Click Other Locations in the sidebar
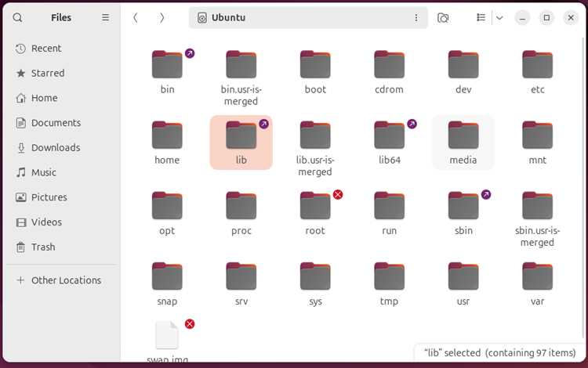Image resolution: width=588 pixels, height=368 pixels. (x=62, y=280)
